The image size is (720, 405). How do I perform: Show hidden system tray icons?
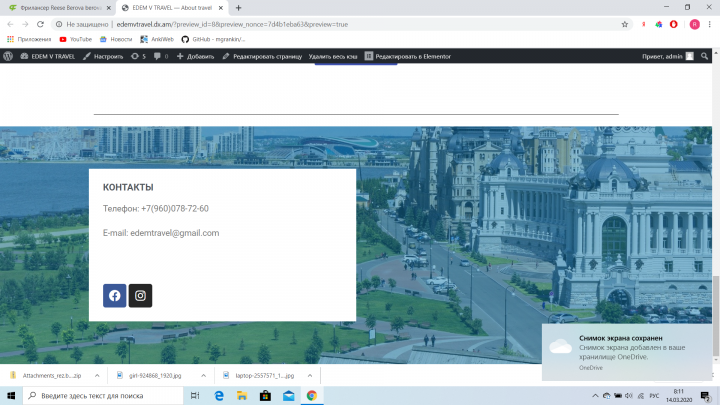pos(595,395)
